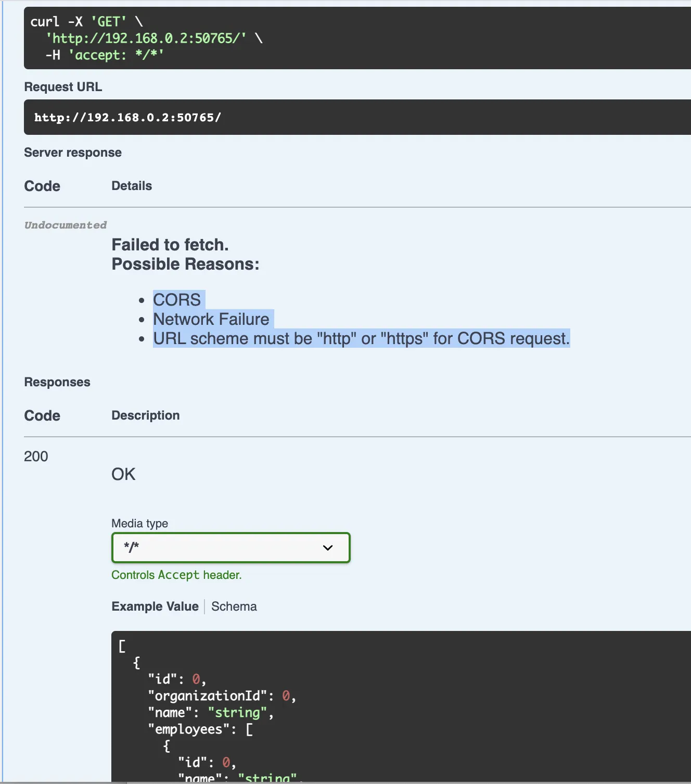The width and height of the screenshot is (691, 784).
Task: Click the Responses section heading
Action: [x=57, y=382]
